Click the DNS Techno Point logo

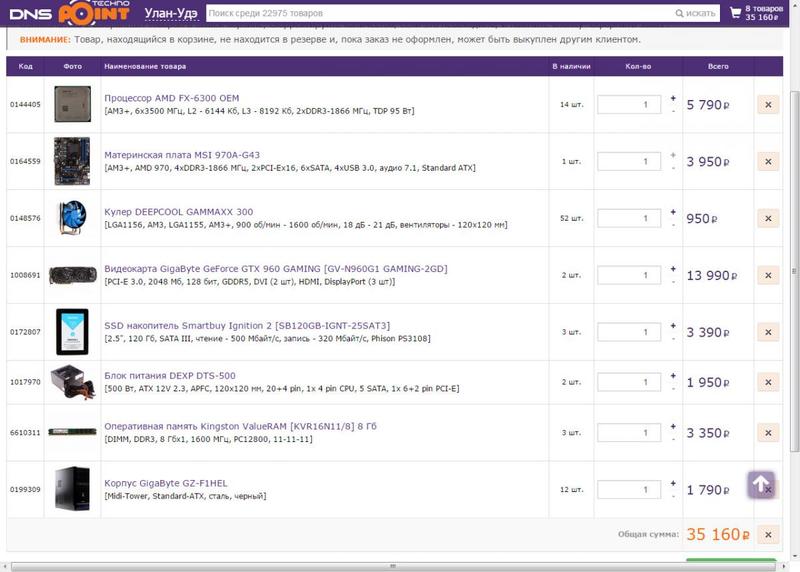coord(66,14)
